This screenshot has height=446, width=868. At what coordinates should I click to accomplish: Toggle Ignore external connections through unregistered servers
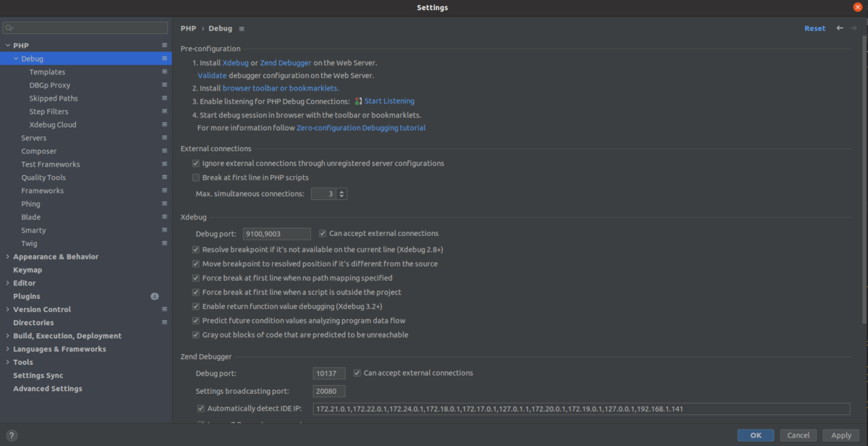tap(195, 164)
